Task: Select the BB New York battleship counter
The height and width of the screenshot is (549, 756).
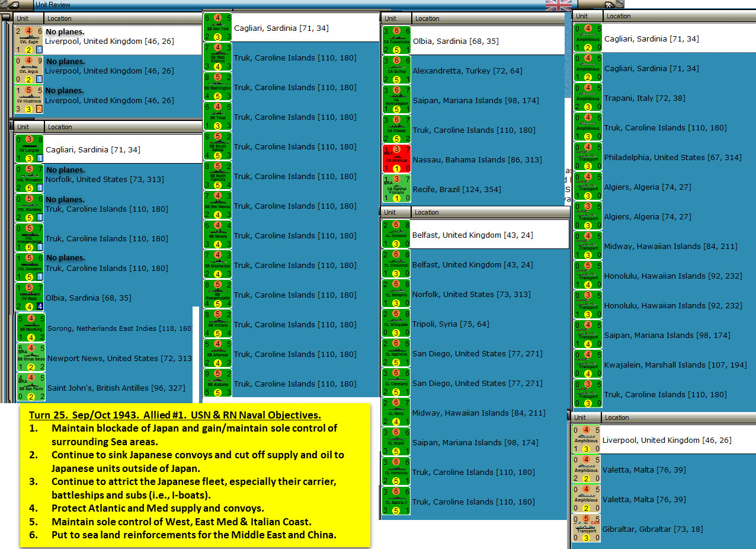Action: point(217,27)
